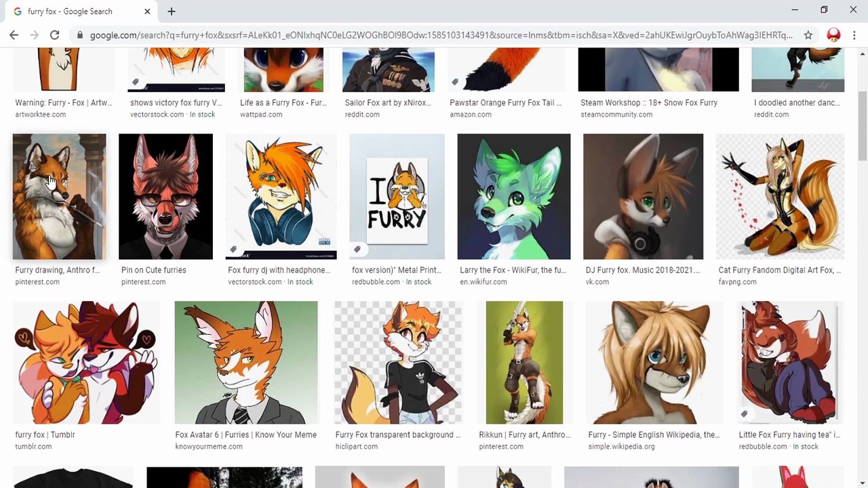Viewport: 868px width, 488px height.
Task: Click the 'Sailor Fox art by xNirox...' caption
Action: tap(388, 102)
